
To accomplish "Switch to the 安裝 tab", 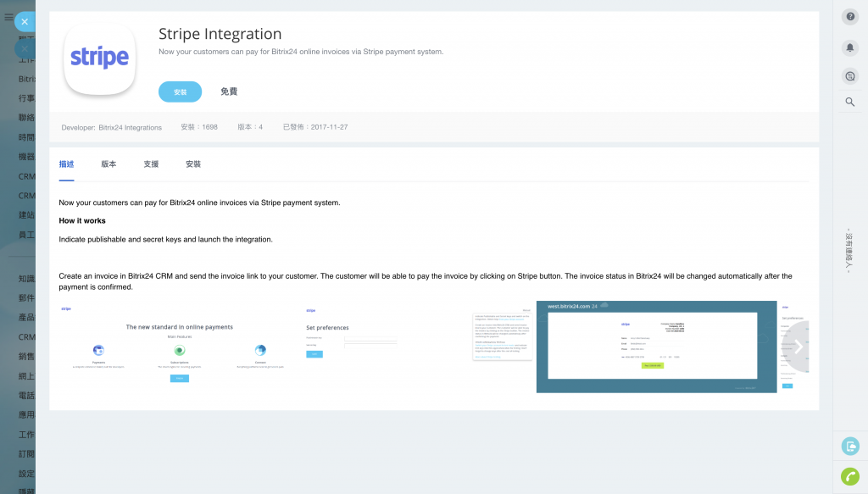I will point(193,164).
